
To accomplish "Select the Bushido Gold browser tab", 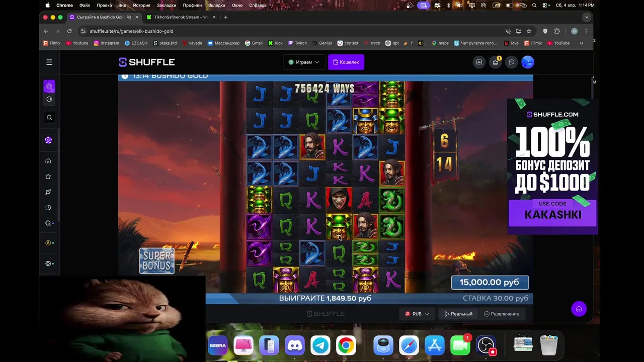I will point(100,17).
